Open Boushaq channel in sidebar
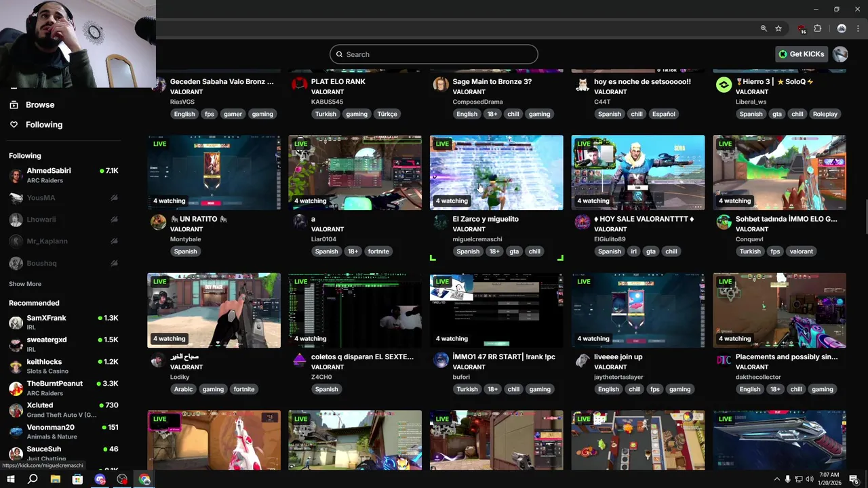 [64, 263]
